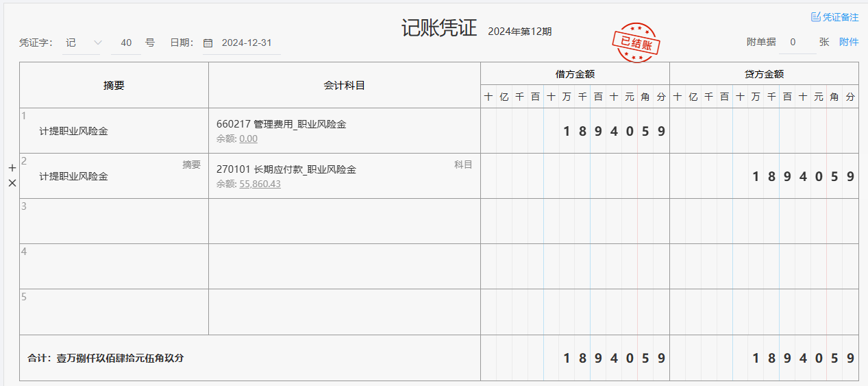The width and height of the screenshot is (868, 386).
Task: Click the 凭证备注 note icon
Action: (815, 17)
